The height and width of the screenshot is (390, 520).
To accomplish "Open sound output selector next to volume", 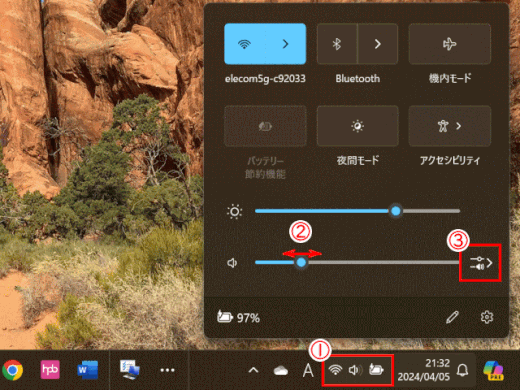I will (481, 263).
